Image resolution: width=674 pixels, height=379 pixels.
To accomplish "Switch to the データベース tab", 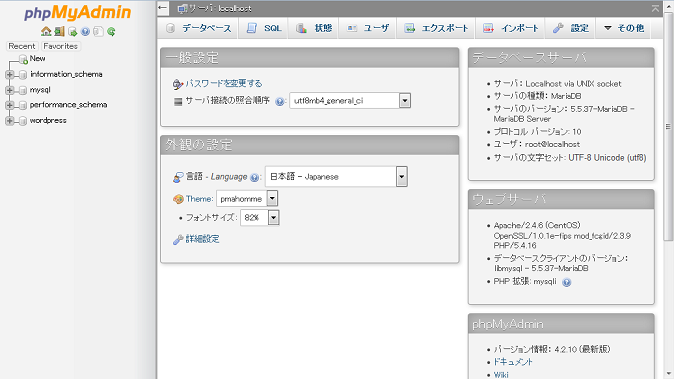I will pyautogui.click(x=199, y=28).
